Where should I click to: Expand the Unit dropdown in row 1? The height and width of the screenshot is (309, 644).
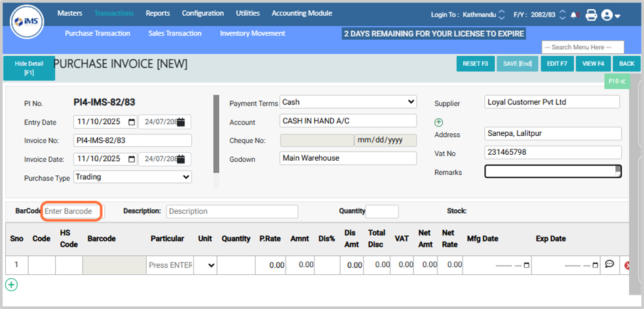pyautogui.click(x=211, y=265)
